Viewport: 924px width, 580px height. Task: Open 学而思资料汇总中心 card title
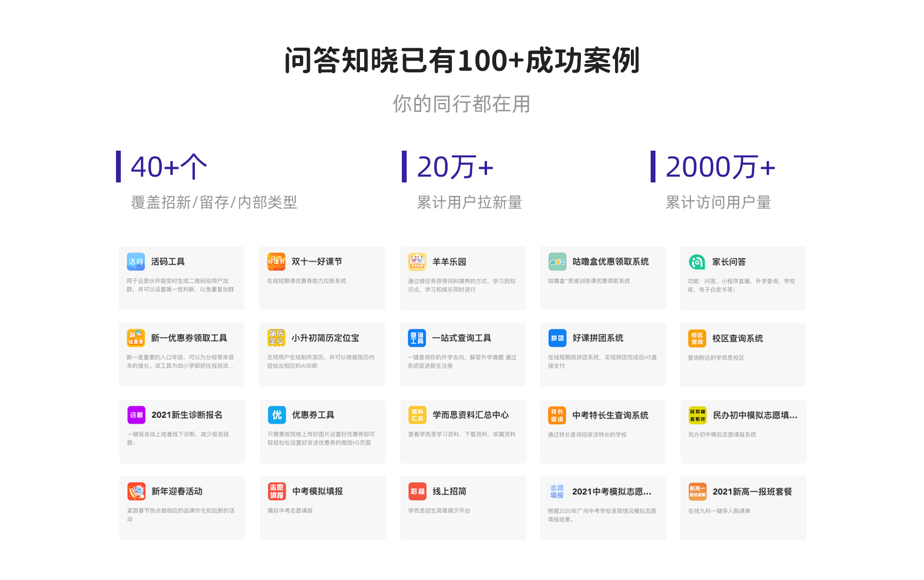[x=470, y=414]
